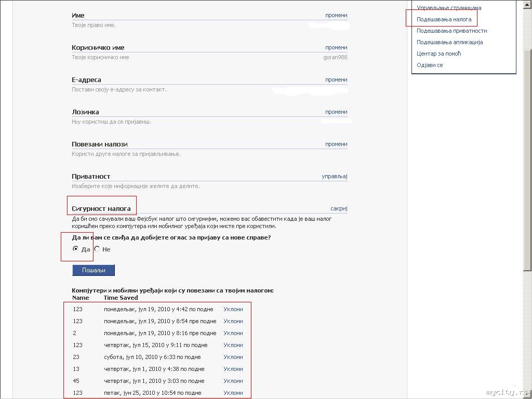Click the 'Корисничко име' section heading
Viewport: 532px width, 399px height.
[x=98, y=47]
